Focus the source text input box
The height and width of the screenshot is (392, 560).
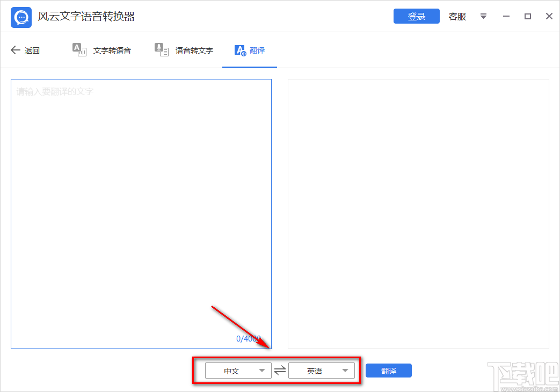[x=141, y=214]
